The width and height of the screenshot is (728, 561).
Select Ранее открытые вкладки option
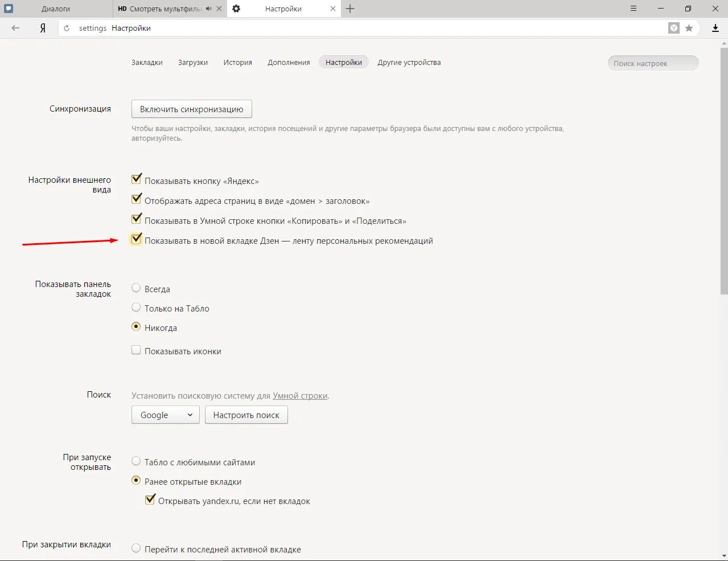pos(136,481)
